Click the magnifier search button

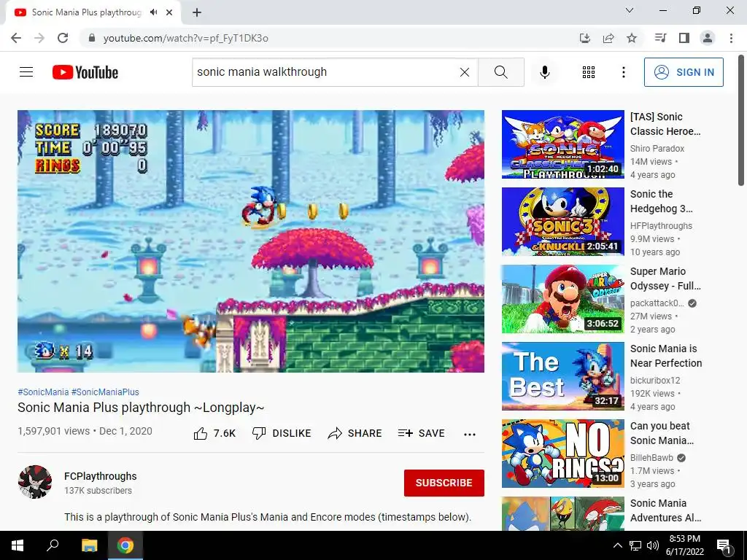(500, 72)
